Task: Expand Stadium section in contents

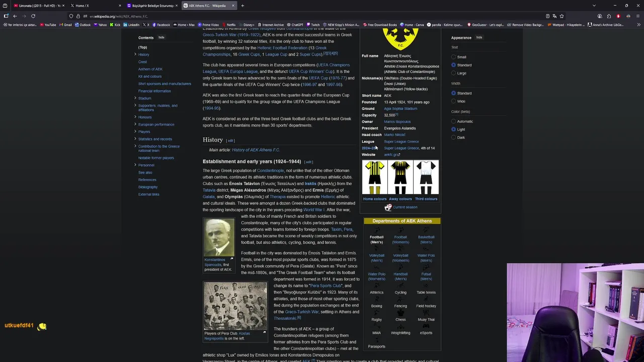Action: point(135,98)
